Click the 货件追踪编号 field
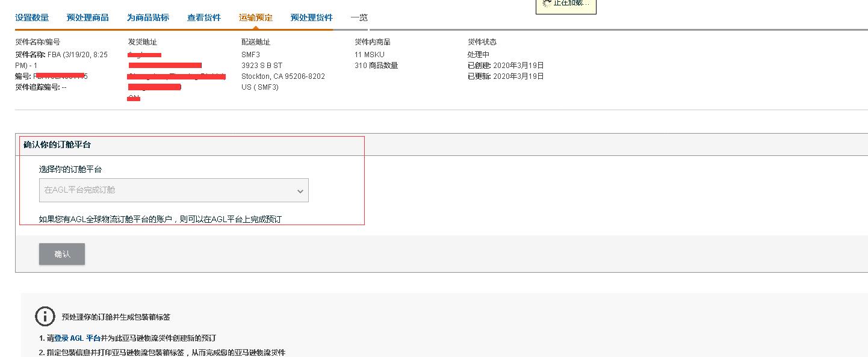 [x=40, y=87]
